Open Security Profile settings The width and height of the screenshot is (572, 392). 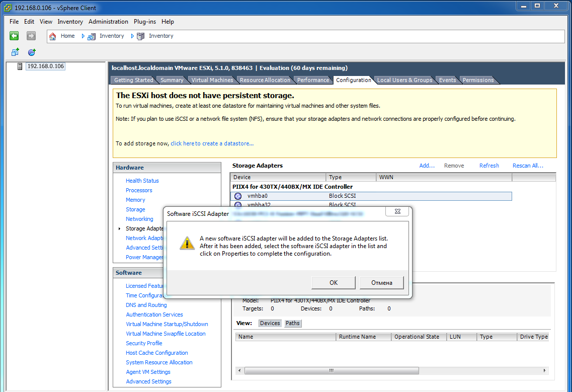point(144,344)
